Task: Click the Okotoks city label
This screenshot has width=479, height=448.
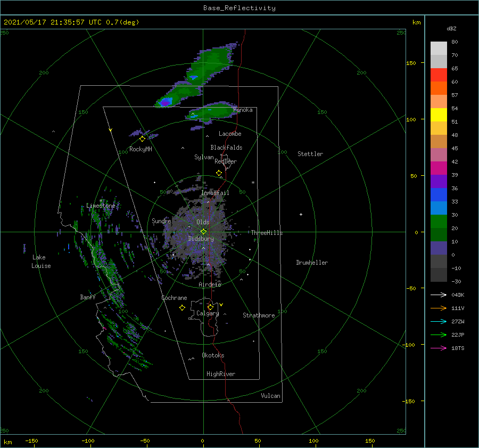Action: pos(213,355)
